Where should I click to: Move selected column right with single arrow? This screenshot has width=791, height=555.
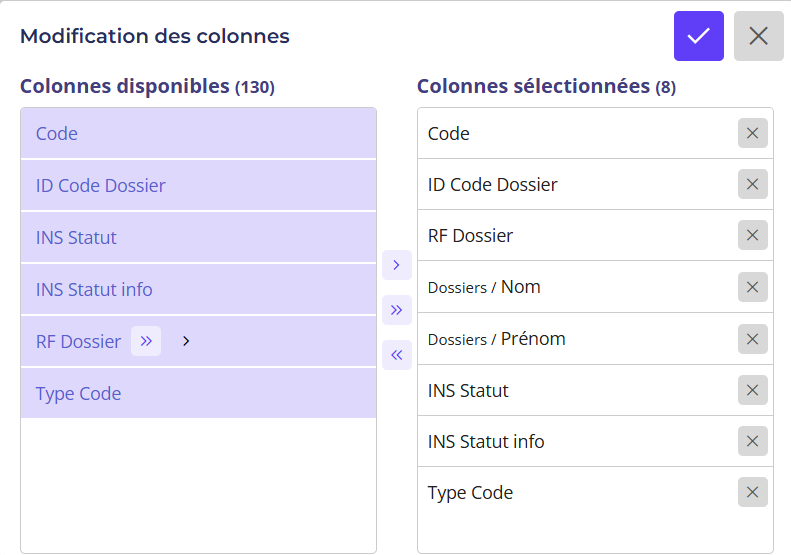(x=396, y=265)
